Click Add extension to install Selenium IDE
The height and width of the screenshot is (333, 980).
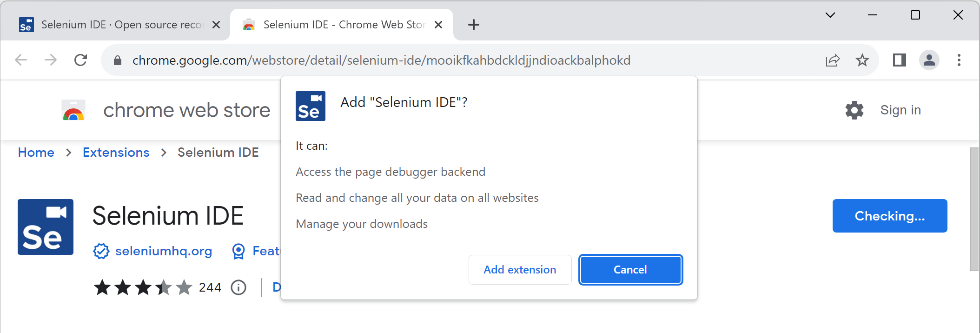(x=520, y=270)
